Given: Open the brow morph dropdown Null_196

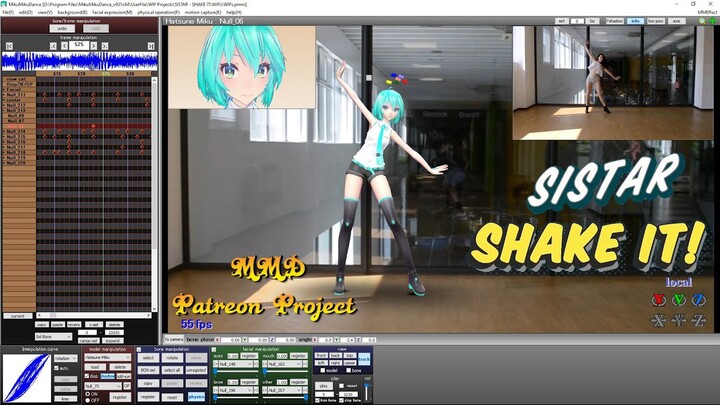Looking at the screenshot, I should coord(236,390).
